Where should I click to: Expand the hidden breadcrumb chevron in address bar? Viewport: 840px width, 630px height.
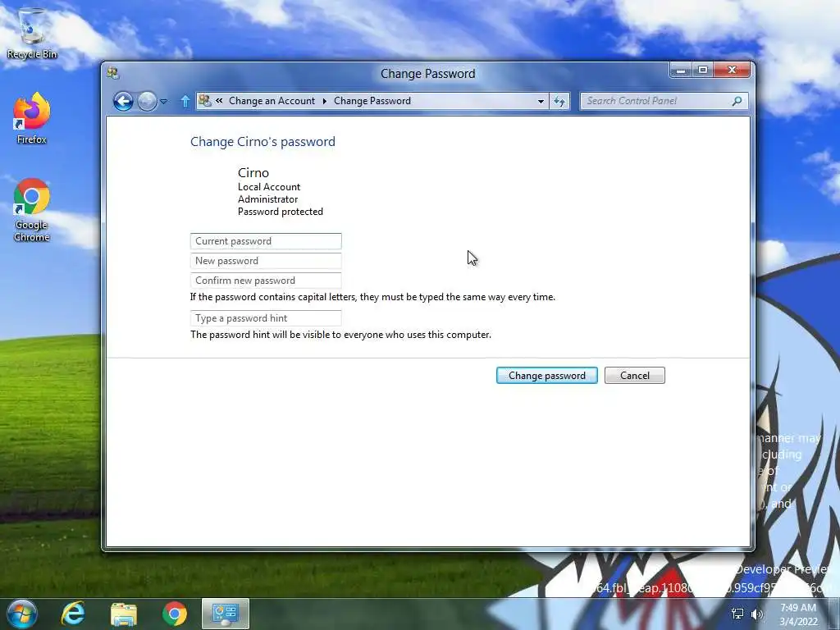tap(219, 100)
